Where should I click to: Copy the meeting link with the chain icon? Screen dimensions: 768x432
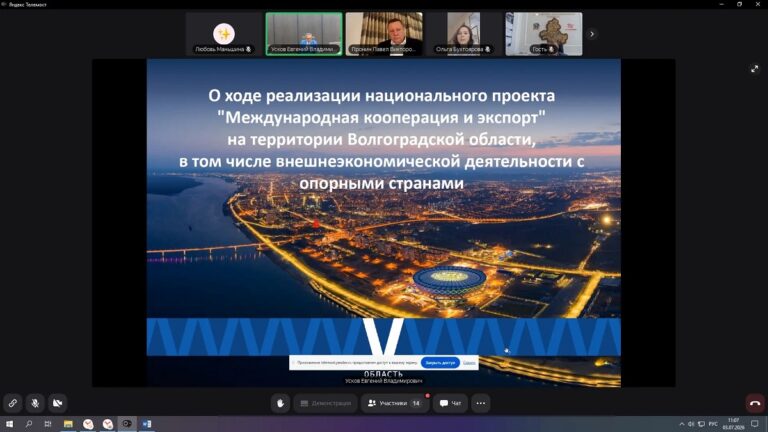click(13, 403)
